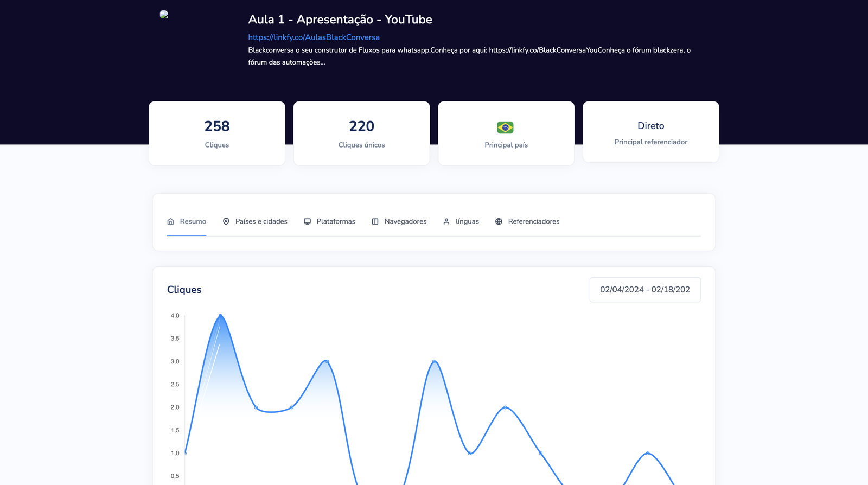Click the Direto principal referenciador card
868x485 pixels.
point(651,132)
